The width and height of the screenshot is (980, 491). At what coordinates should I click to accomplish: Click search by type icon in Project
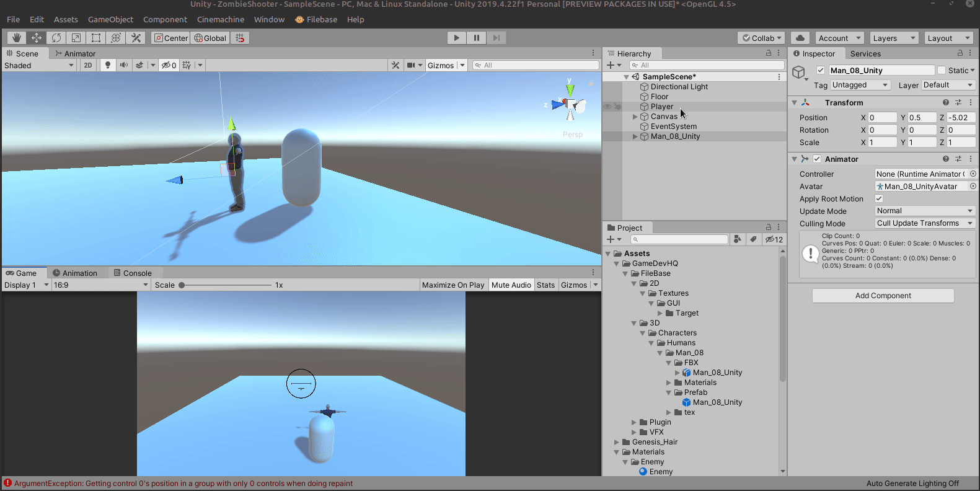click(x=737, y=239)
